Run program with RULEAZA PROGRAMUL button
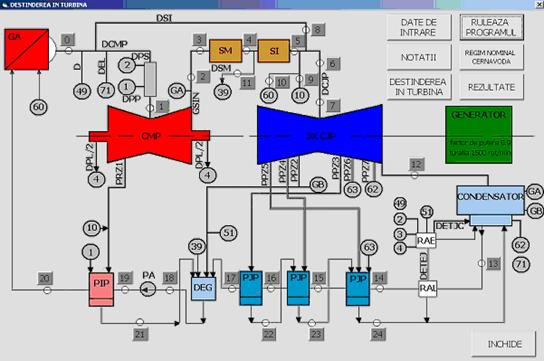Viewport: 544px width, 361px height. [x=492, y=27]
